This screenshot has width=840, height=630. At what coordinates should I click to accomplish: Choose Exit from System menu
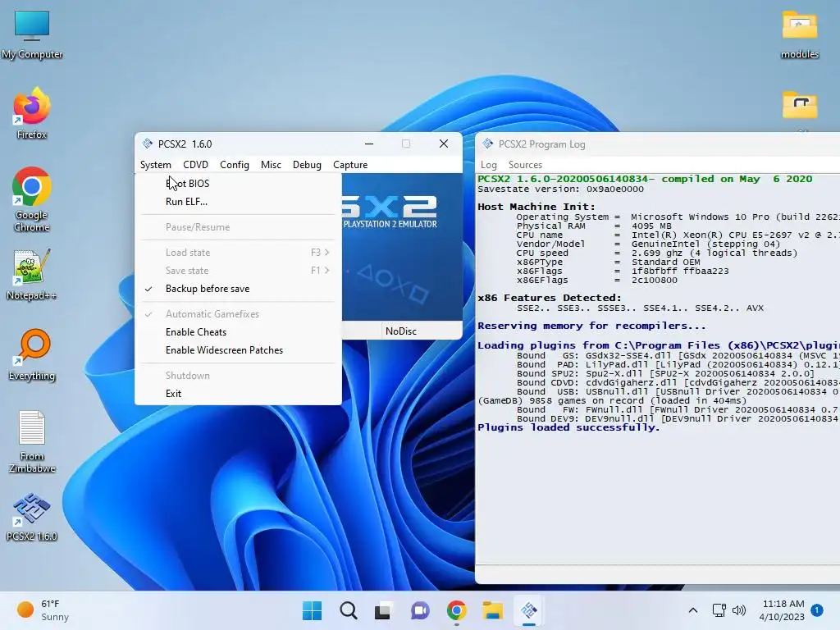[x=238, y=394]
